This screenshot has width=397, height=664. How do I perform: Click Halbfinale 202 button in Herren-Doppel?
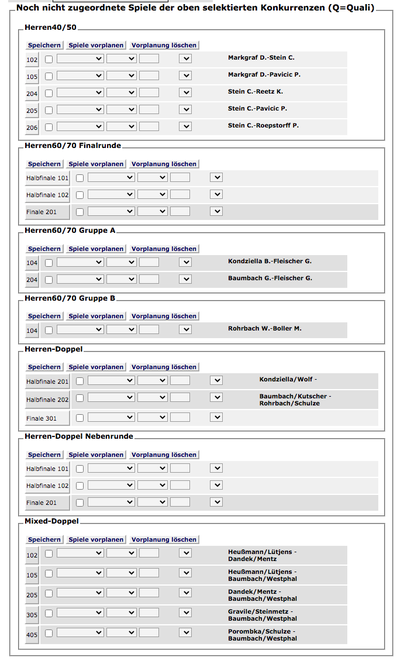point(47,399)
